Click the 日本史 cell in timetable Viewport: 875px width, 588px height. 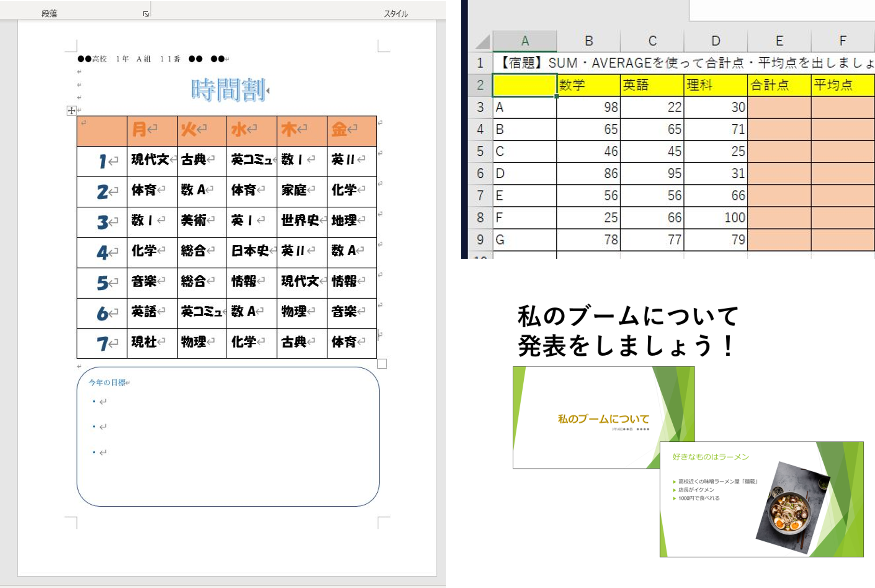252,252
